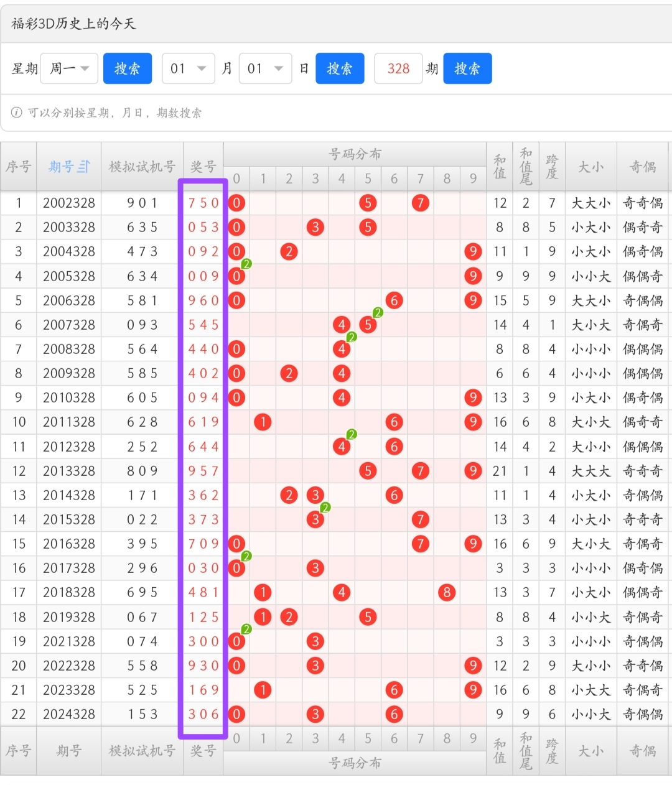Viewport: 672px width, 785px height.
Task: Click the 大小 column header at top
Action: click(590, 167)
